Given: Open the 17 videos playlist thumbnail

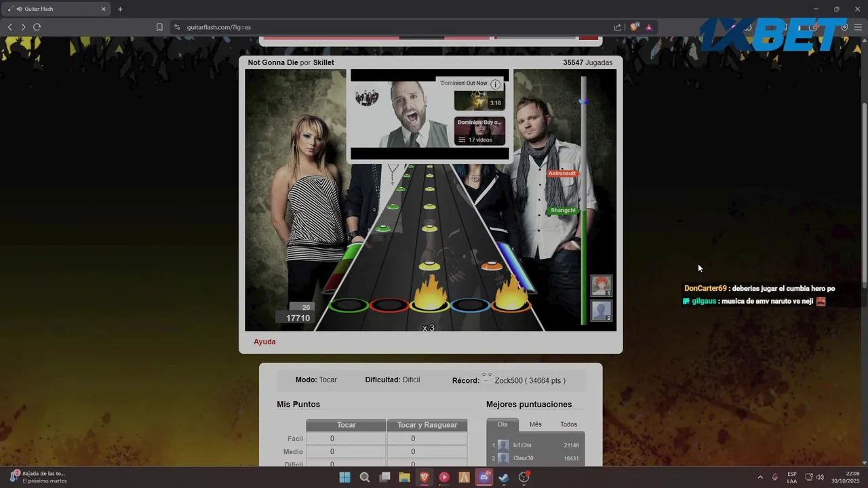Looking at the screenshot, I should (479, 131).
